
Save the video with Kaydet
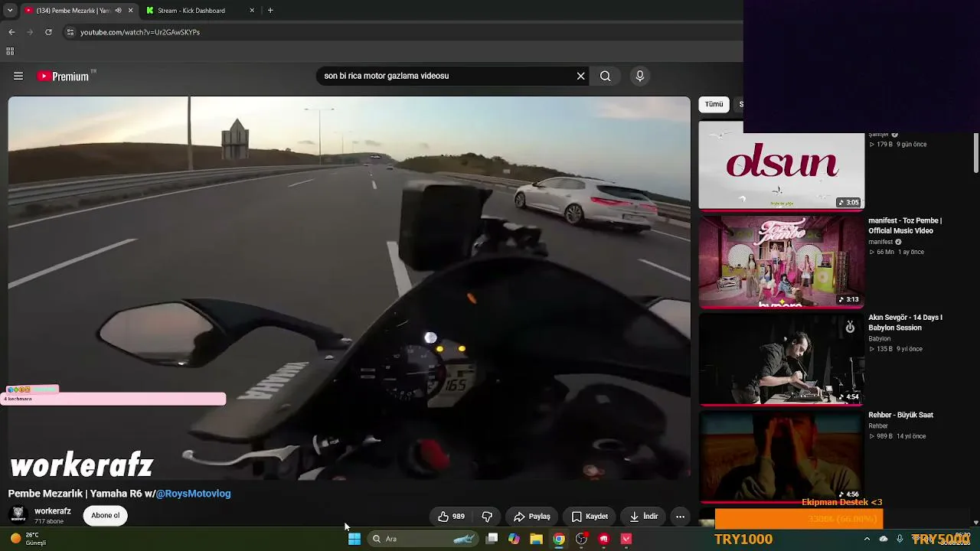(x=590, y=517)
